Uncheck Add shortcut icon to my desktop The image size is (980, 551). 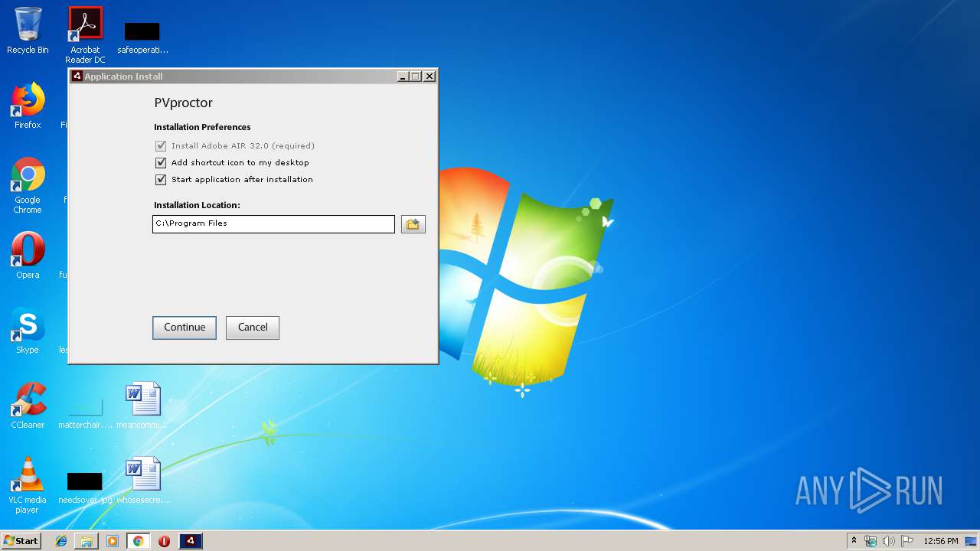161,163
